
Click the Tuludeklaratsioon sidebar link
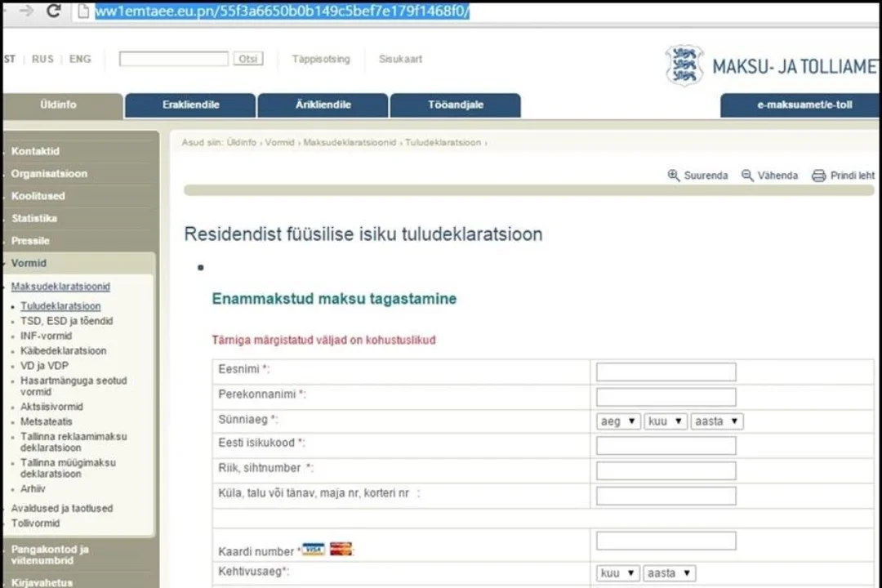pyautogui.click(x=60, y=305)
